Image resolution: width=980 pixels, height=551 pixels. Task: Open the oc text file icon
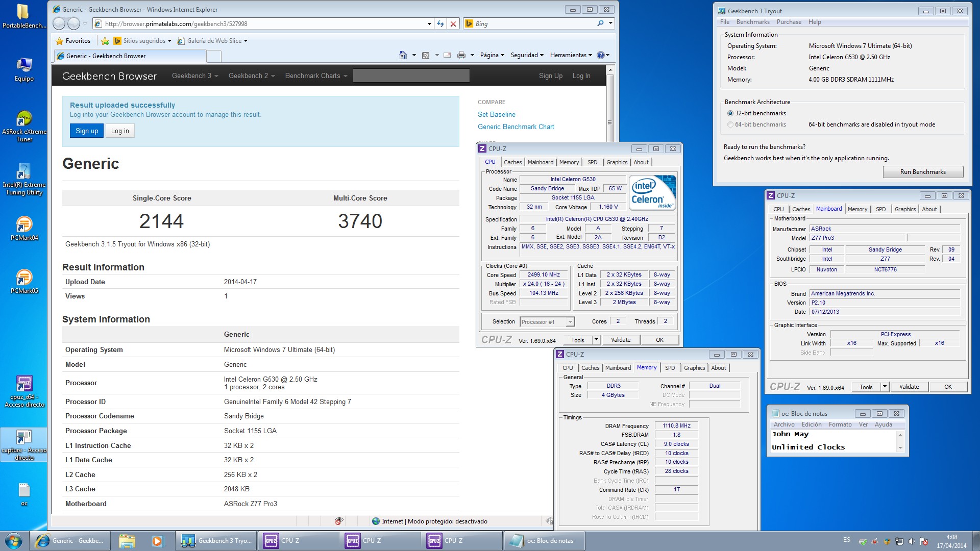[x=24, y=494]
